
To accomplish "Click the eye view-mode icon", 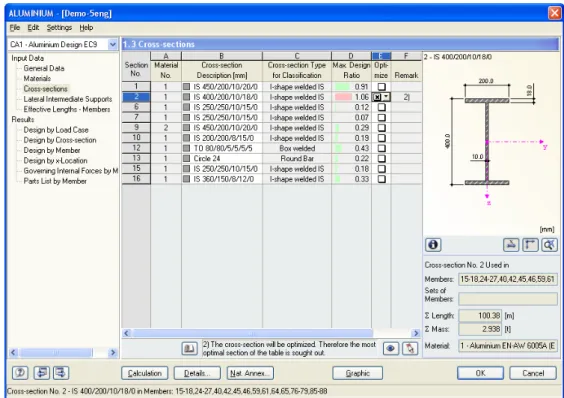I will [391, 348].
